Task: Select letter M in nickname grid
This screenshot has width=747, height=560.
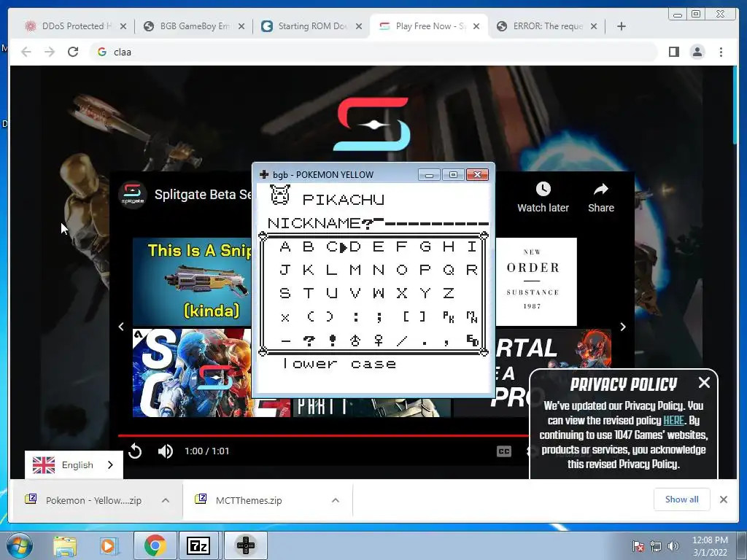Action: 355,270
